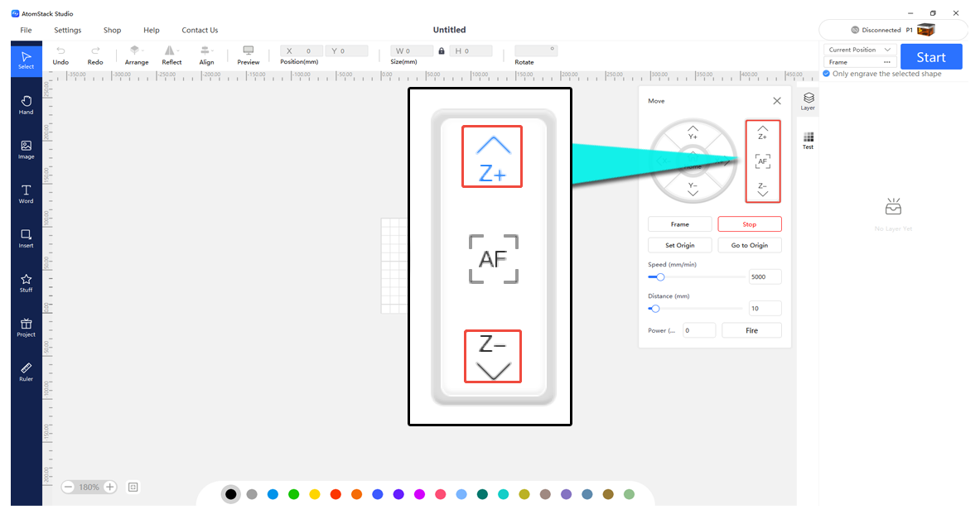Open the Settings menu

click(67, 30)
